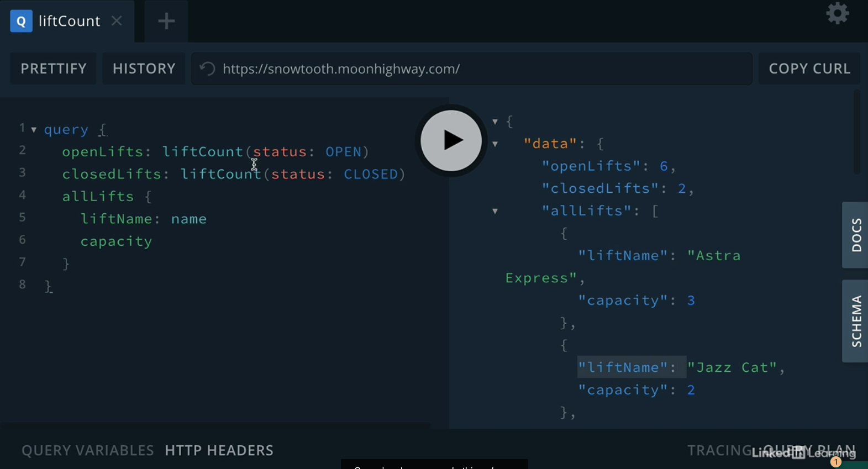Click the "capacity": 2 result line
The width and height of the screenshot is (868, 469).
coord(636,390)
